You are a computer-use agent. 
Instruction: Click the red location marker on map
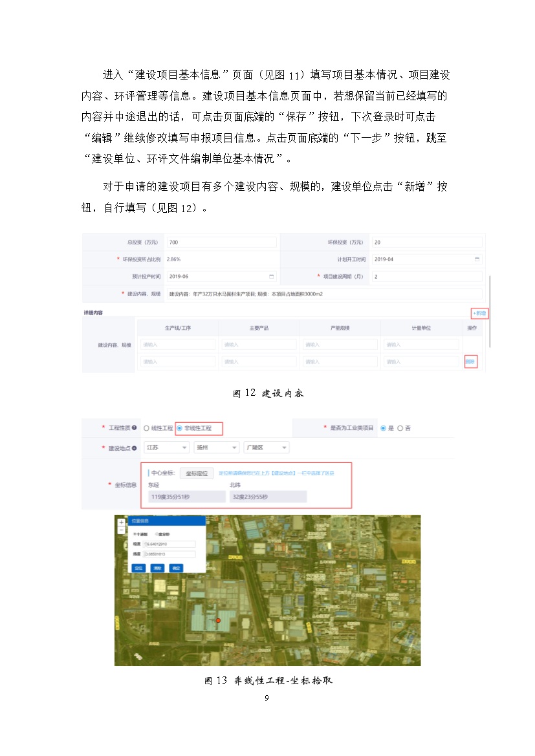point(218,621)
